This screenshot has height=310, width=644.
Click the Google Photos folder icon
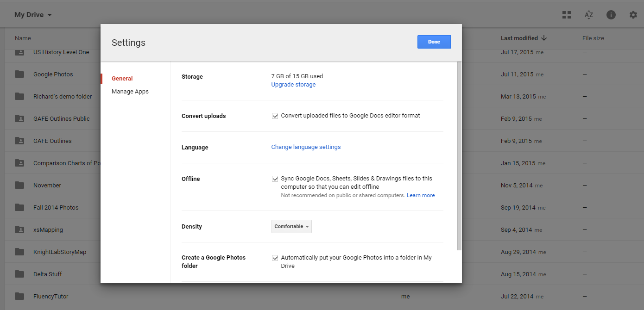point(19,74)
